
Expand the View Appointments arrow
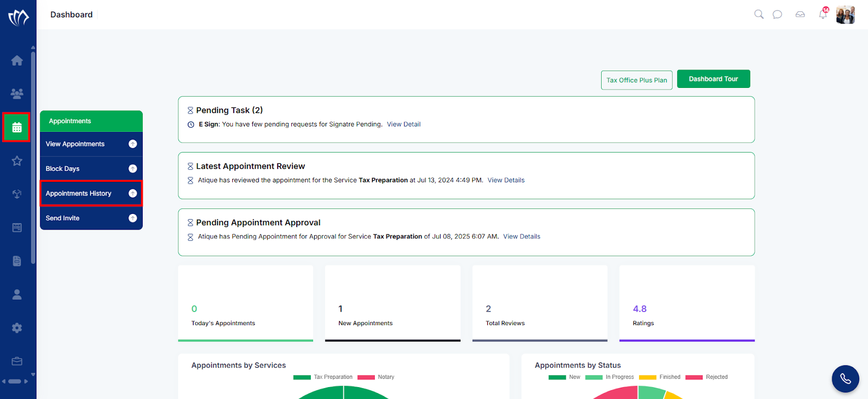pyautogui.click(x=132, y=144)
